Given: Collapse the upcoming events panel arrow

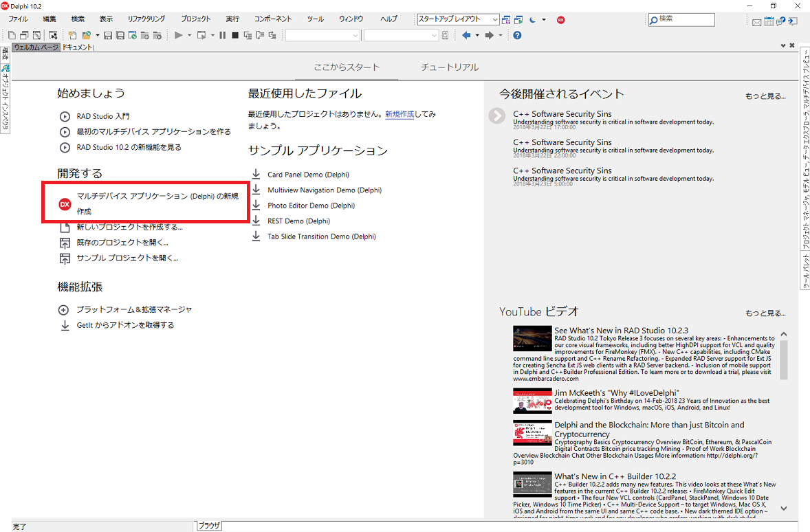Looking at the screenshot, I should pyautogui.click(x=496, y=115).
